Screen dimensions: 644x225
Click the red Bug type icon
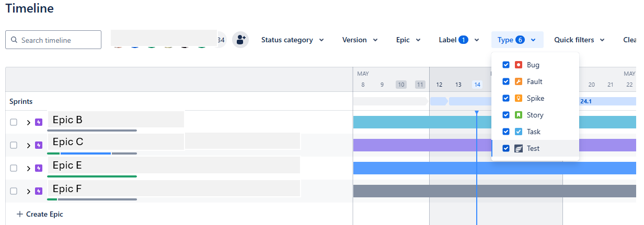click(x=519, y=65)
